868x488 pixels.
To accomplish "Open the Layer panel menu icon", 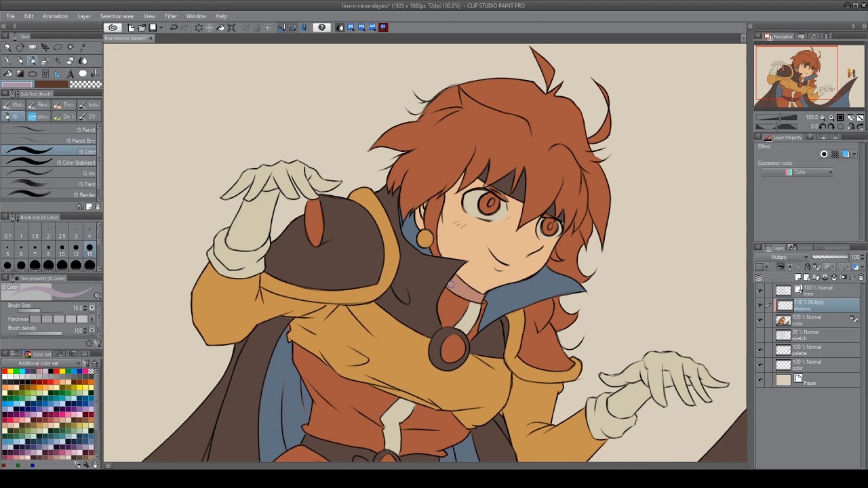I will [757, 247].
